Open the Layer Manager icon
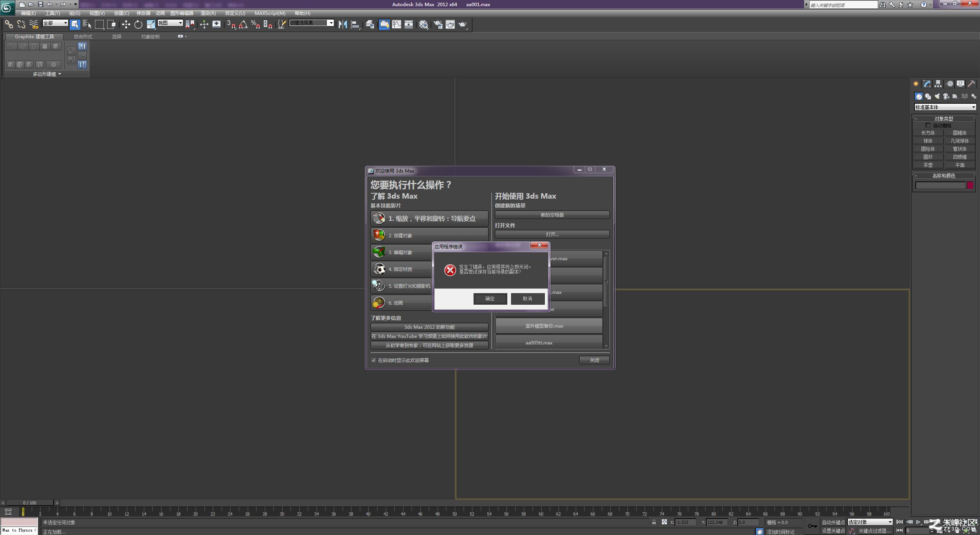Viewport: 980px width, 535px height. click(370, 24)
